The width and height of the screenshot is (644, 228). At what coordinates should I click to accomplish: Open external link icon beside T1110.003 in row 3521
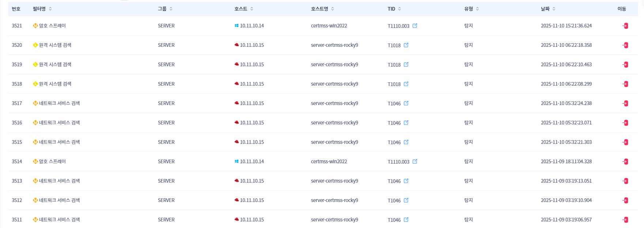click(x=415, y=26)
